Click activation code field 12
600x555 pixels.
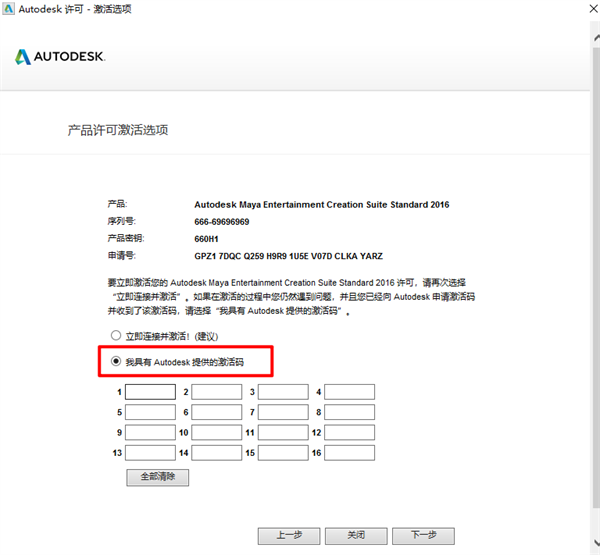pos(349,433)
